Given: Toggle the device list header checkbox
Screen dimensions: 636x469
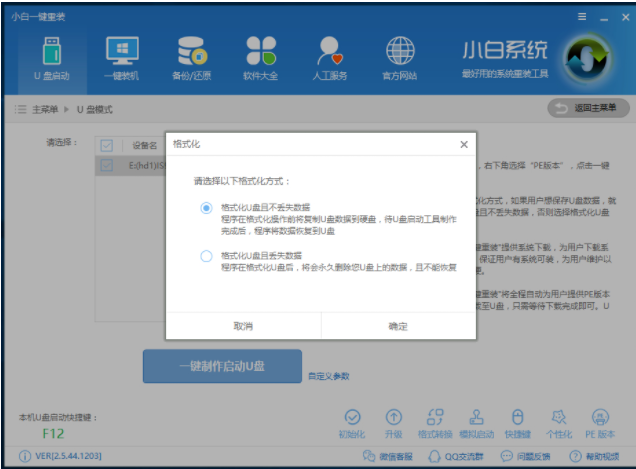Looking at the screenshot, I should 107,145.
